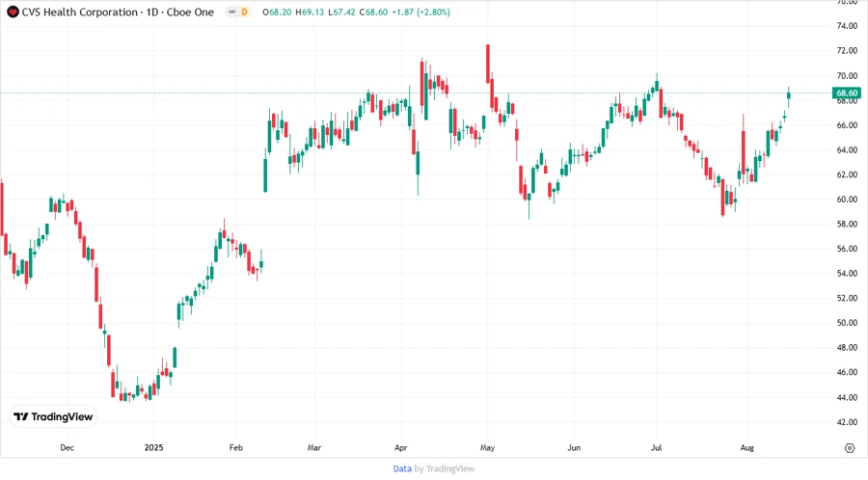868x480 pixels.
Task: Click the close value C68.60
Action: click(x=373, y=13)
